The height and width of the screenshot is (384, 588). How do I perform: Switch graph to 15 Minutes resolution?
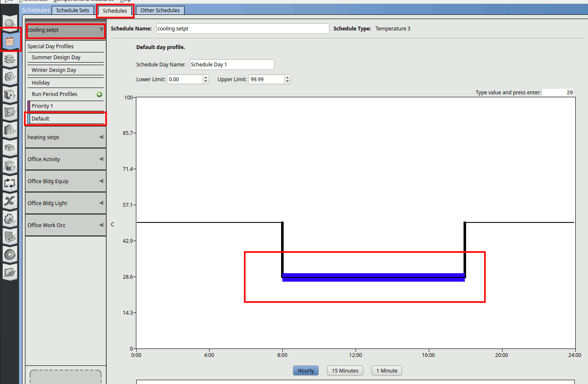coord(345,371)
